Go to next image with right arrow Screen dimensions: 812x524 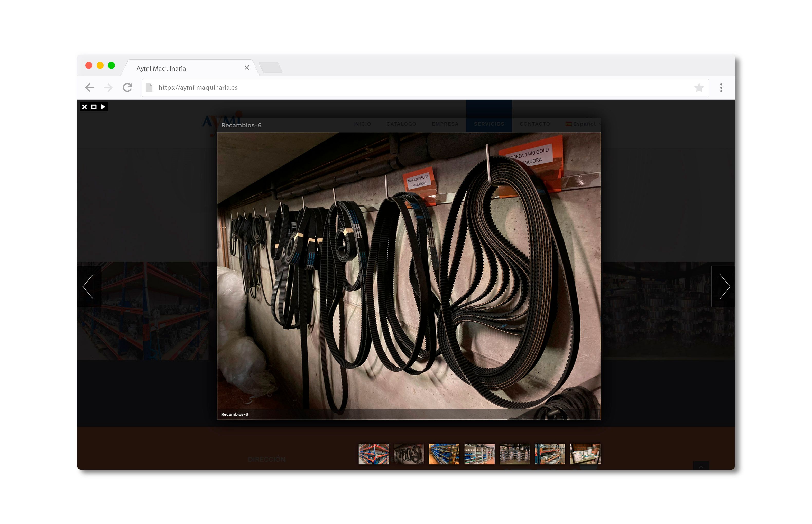tap(723, 286)
